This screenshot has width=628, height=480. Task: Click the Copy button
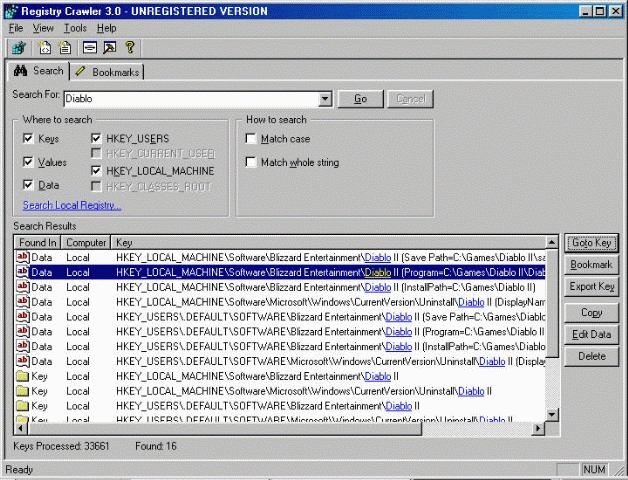[592, 313]
